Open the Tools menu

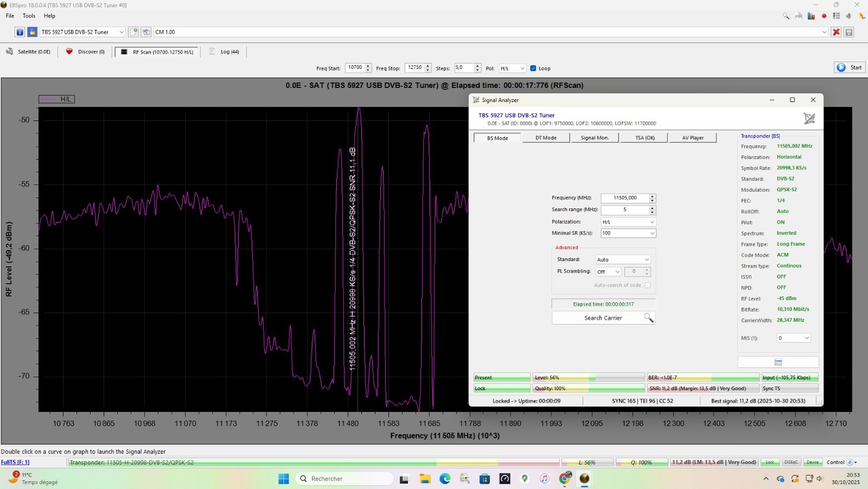coord(29,16)
